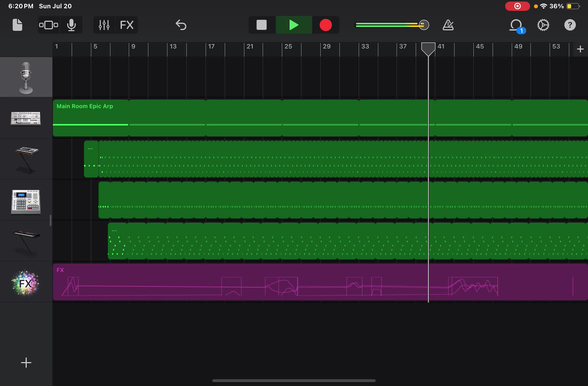Viewport: 588px width, 386px height.
Task: Open My Songs browser document icon
Action: pyautogui.click(x=17, y=25)
